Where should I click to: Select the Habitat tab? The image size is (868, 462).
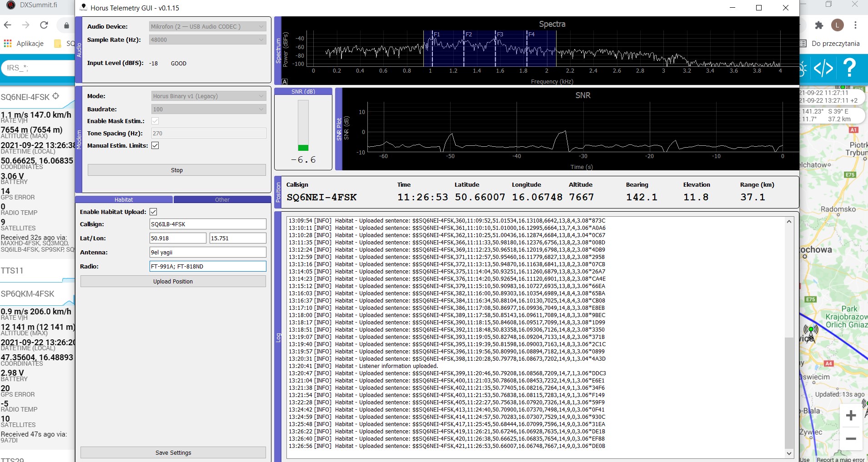tap(124, 199)
